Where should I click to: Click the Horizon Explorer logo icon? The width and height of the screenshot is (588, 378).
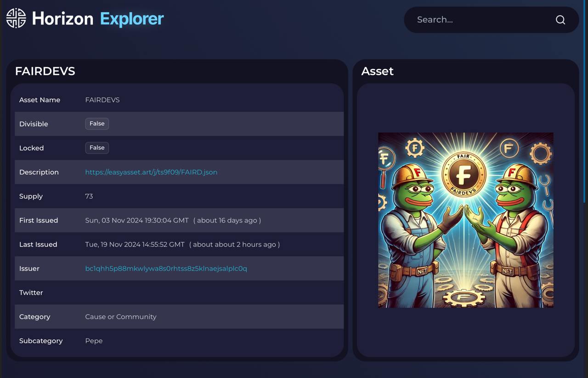click(16, 18)
